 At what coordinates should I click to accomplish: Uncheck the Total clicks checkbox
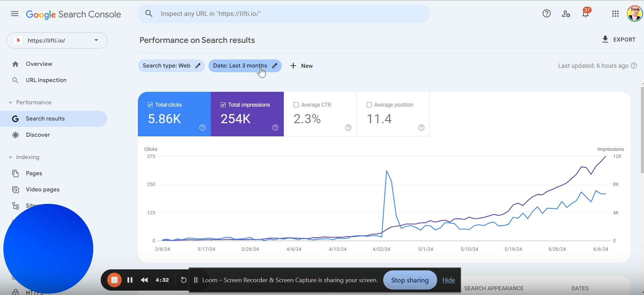tap(150, 105)
